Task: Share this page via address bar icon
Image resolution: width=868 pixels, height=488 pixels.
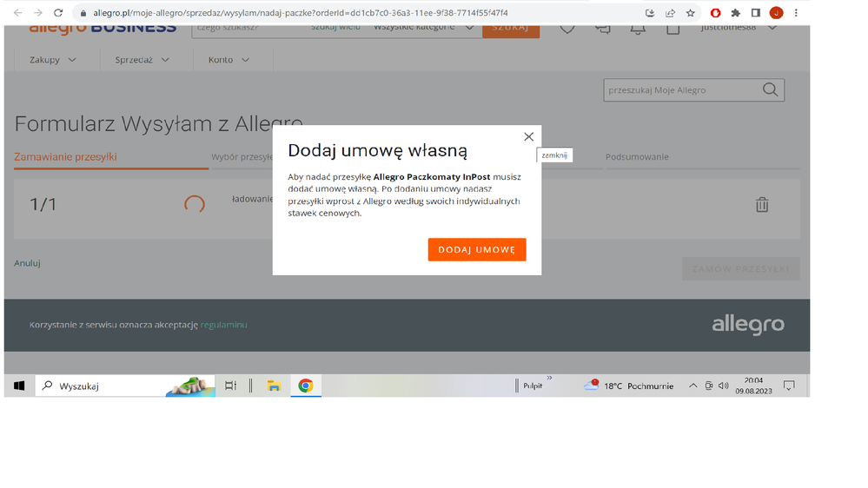Action: coord(671,13)
